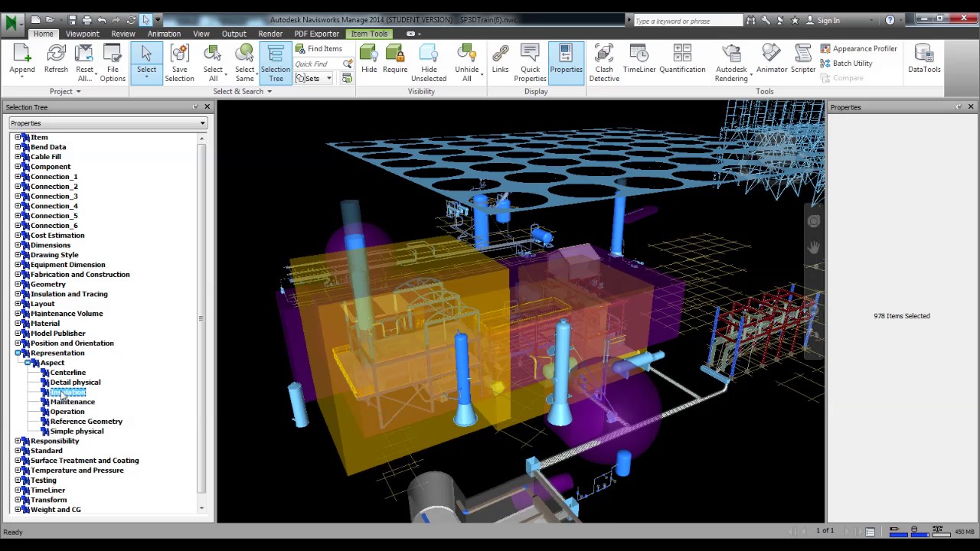This screenshot has width=980, height=551.
Task: Click the Help question mark icon
Action: pos(890,21)
